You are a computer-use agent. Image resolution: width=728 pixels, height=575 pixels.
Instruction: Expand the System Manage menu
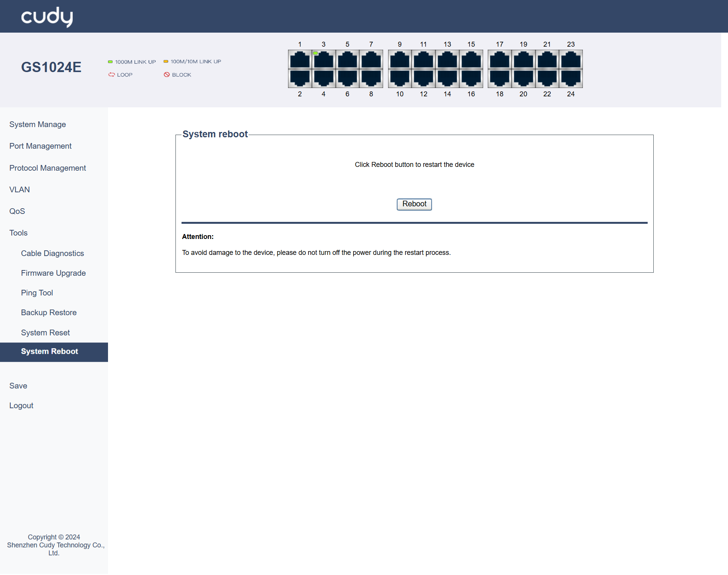[x=38, y=124]
